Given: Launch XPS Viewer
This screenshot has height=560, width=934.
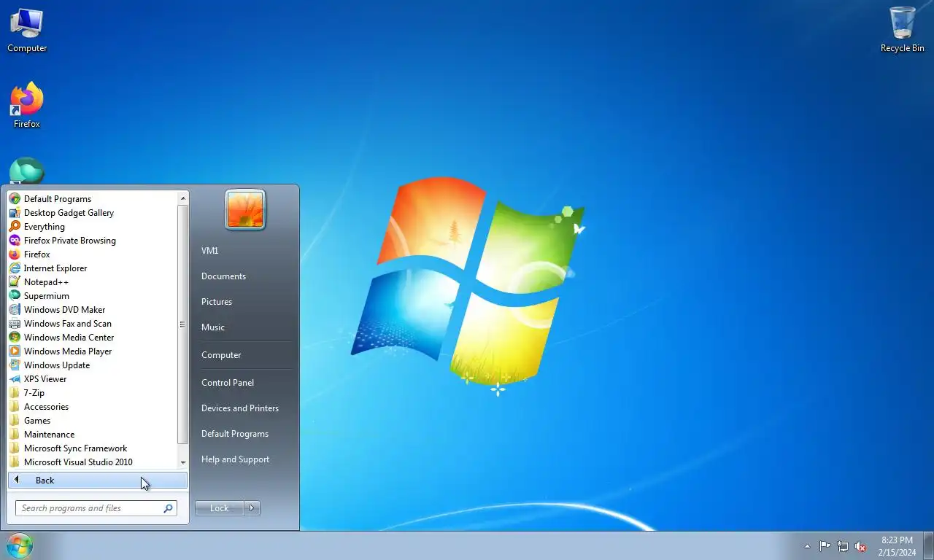Looking at the screenshot, I should (45, 379).
